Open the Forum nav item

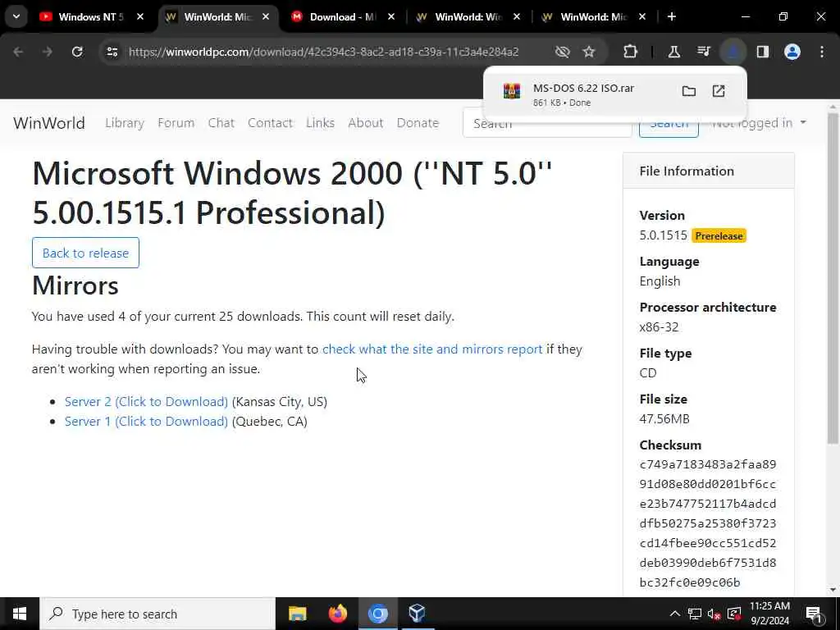click(x=176, y=123)
